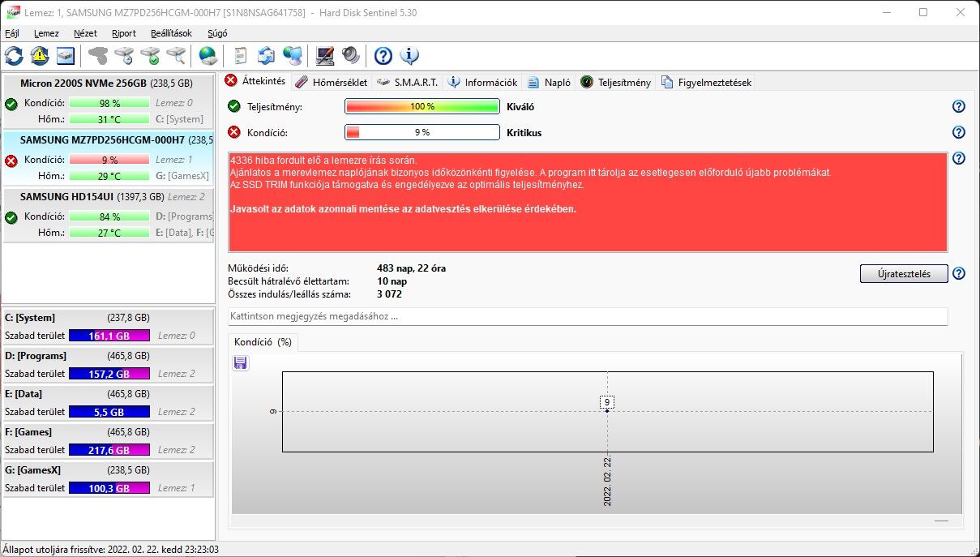The width and height of the screenshot is (980, 557).
Task: Click green check status icon for Micron disk
Action: tap(11, 104)
